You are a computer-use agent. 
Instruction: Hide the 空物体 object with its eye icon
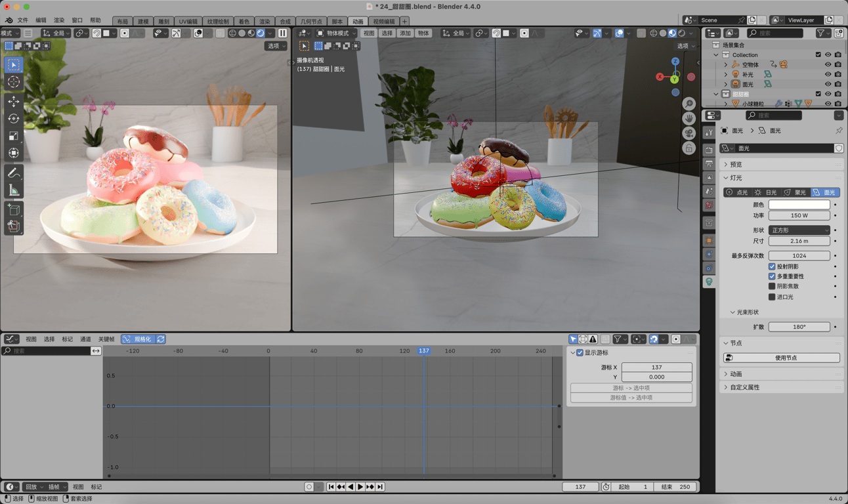pyautogui.click(x=828, y=64)
